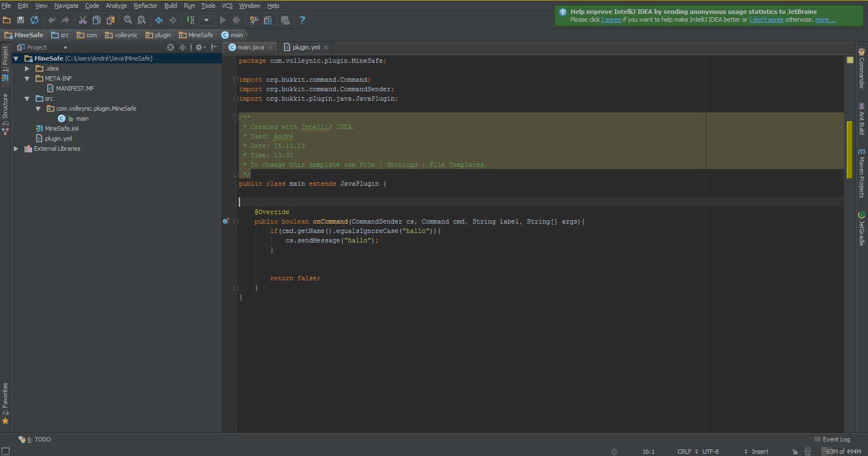Switch to the plugin.yml editor tab
Image resolution: width=868 pixels, height=456 pixels.
(306, 47)
